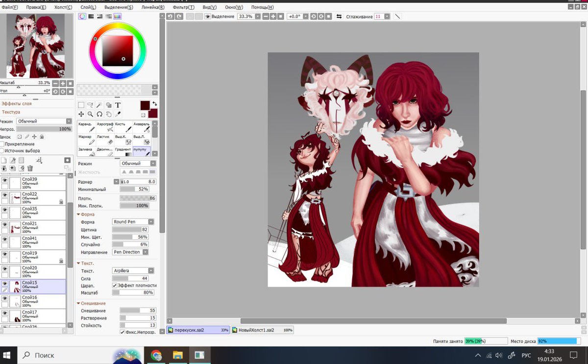Select the Text tool
The image size is (588, 364).
(118, 105)
